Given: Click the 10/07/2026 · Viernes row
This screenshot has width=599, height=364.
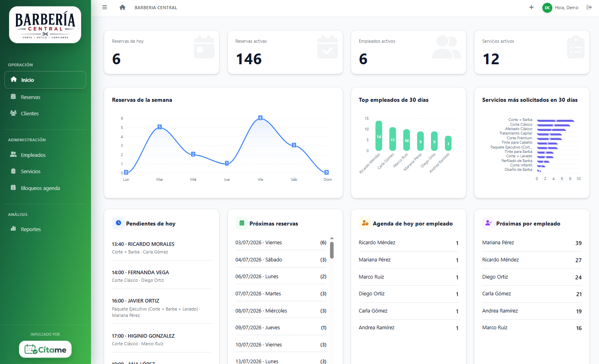Looking at the screenshot, I should pyautogui.click(x=281, y=345).
